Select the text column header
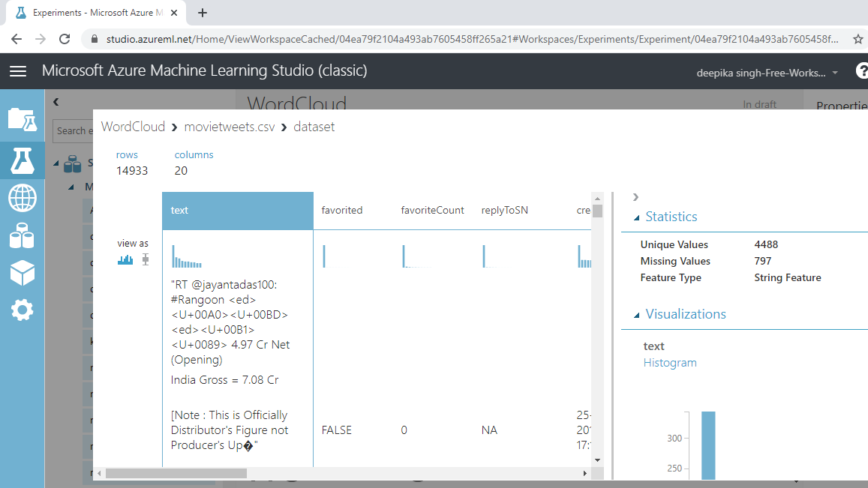The height and width of the screenshot is (488, 868). (238, 211)
